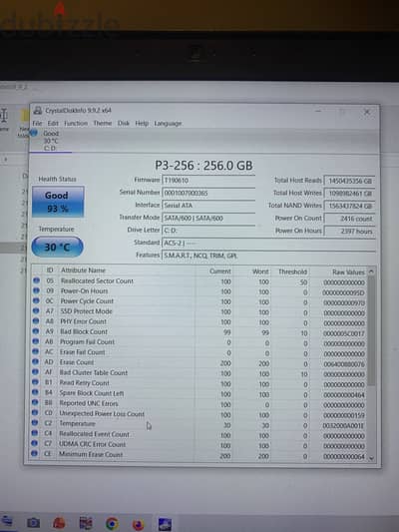
Task: Select the Spare Block Count Left attribute name
Action: click(x=92, y=393)
